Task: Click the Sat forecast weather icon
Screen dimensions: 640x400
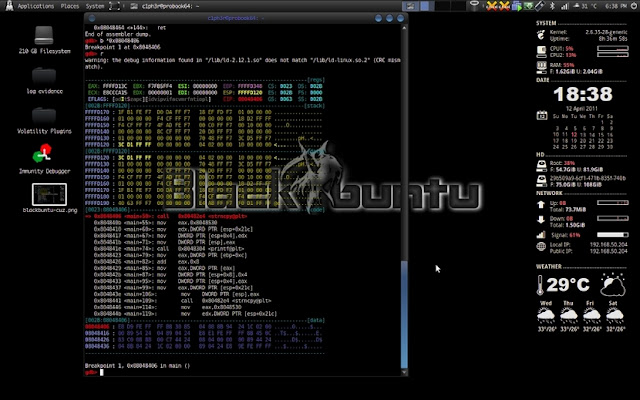Action: point(615,316)
